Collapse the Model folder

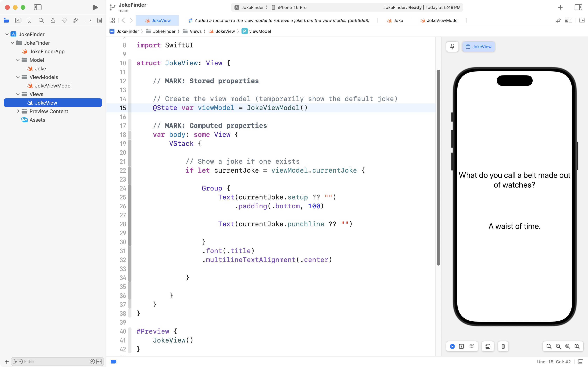coord(18,60)
